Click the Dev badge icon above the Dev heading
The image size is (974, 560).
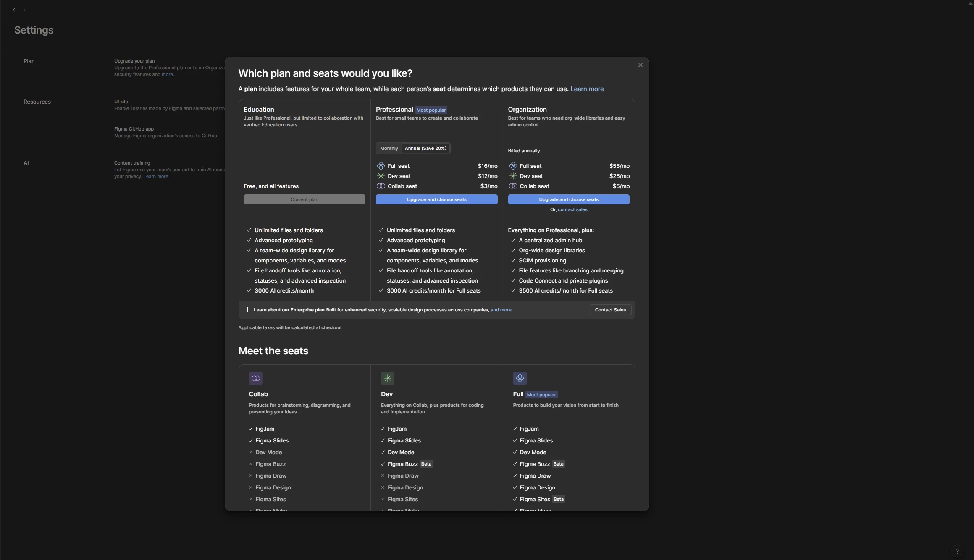point(387,378)
